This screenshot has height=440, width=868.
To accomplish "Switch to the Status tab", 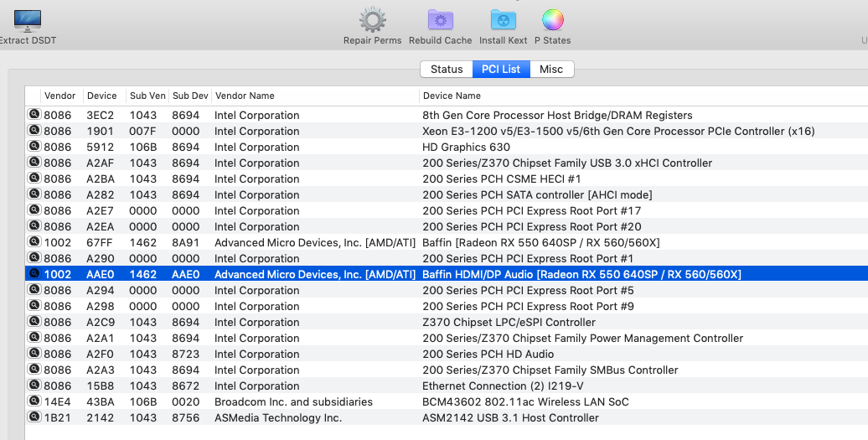I will tap(447, 70).
